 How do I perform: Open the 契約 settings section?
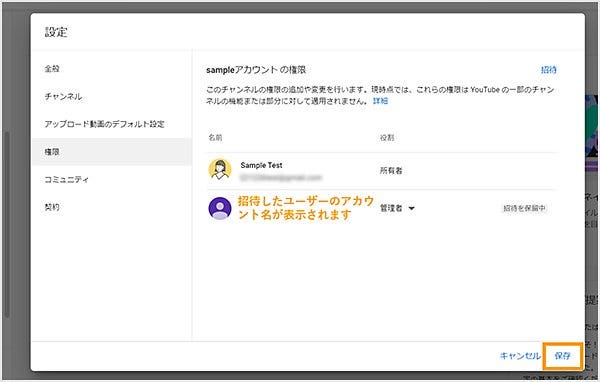pos(52,207)
